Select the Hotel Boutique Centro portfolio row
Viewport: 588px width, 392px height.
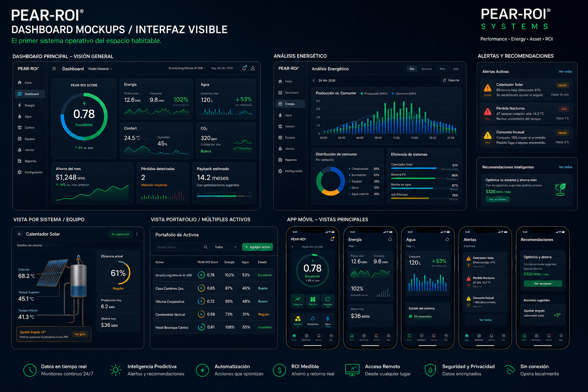tap(214, 327)
